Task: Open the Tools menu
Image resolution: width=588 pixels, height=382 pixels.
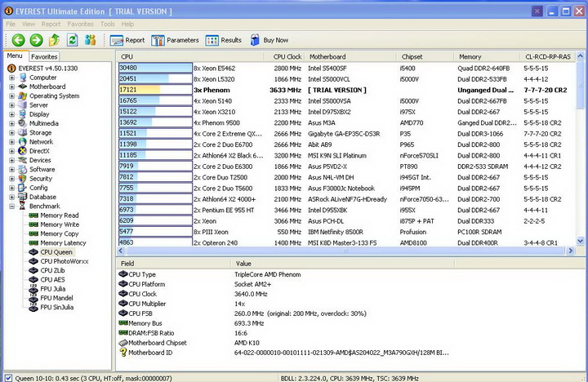Action: pyautogui.click(x=108, y=24)
